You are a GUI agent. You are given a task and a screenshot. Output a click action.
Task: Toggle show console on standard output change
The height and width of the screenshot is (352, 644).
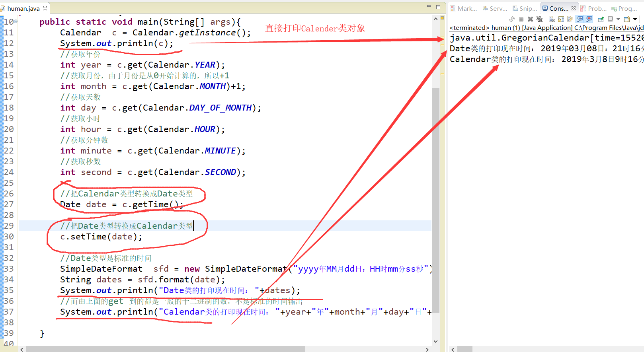(x=580, y=19)
